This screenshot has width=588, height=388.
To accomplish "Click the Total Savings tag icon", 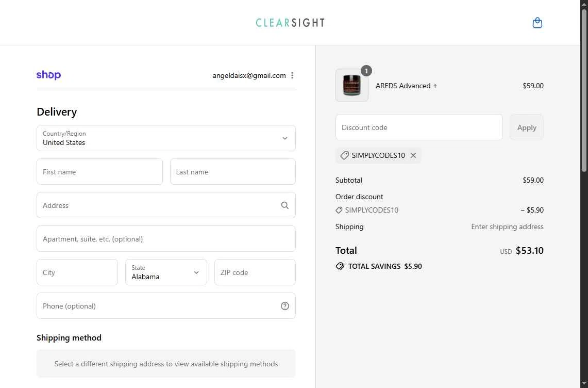I will 340,266.
